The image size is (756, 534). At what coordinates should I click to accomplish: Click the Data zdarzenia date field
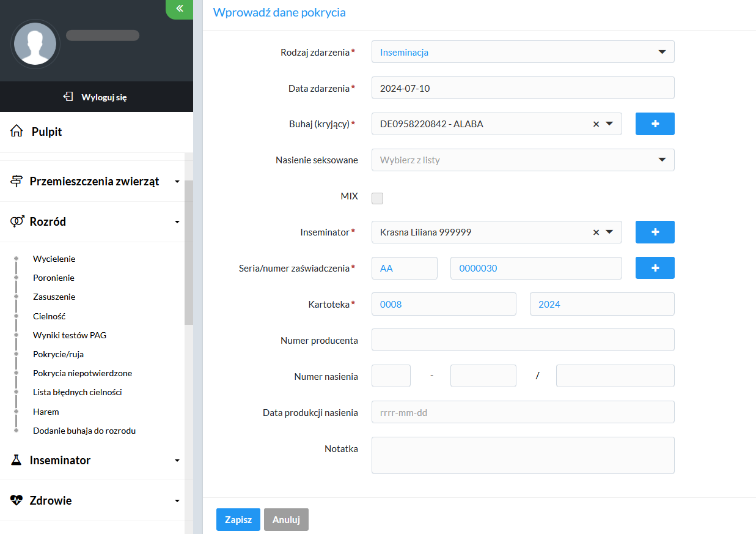(523, 88)
